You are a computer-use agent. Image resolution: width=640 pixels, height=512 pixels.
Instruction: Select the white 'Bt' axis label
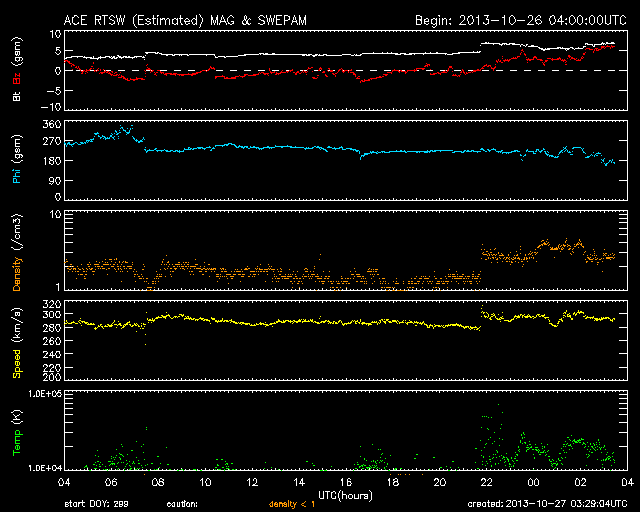[x=17, y=96]
